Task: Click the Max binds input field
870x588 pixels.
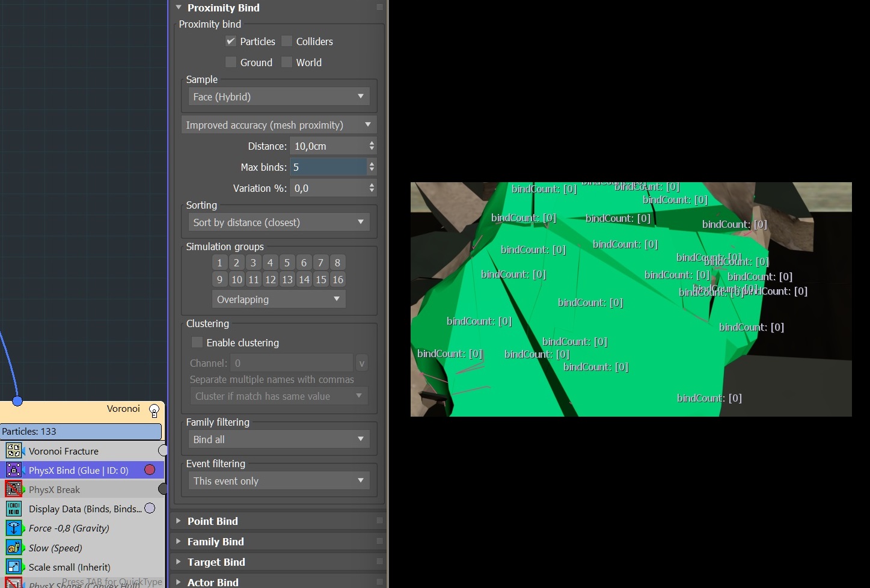Action: tap(328, 167)
